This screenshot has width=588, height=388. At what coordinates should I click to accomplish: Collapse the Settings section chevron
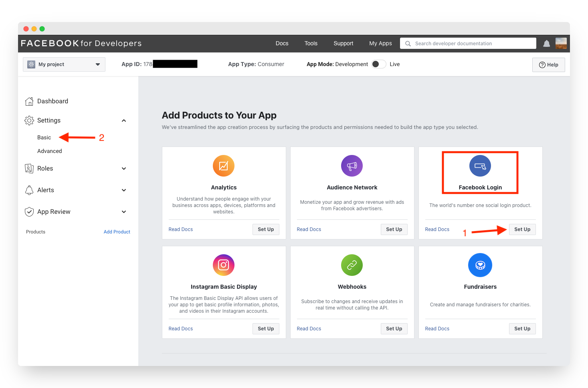(124, 121)
